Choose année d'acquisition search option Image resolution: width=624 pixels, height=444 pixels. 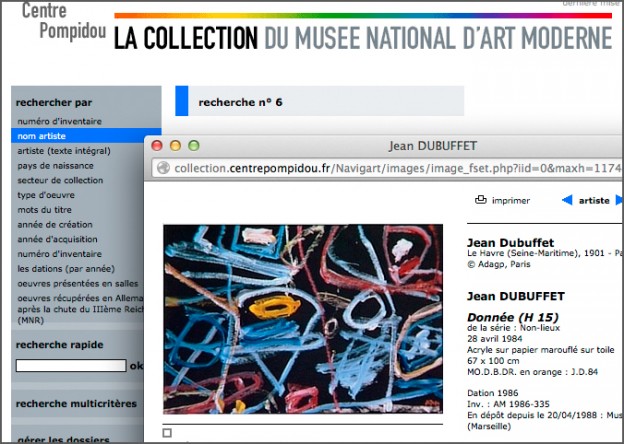57,239
